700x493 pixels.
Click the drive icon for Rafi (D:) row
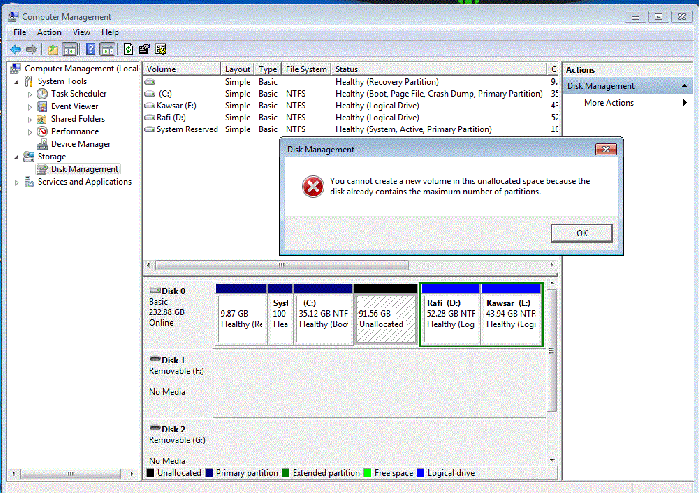(150, 117)
